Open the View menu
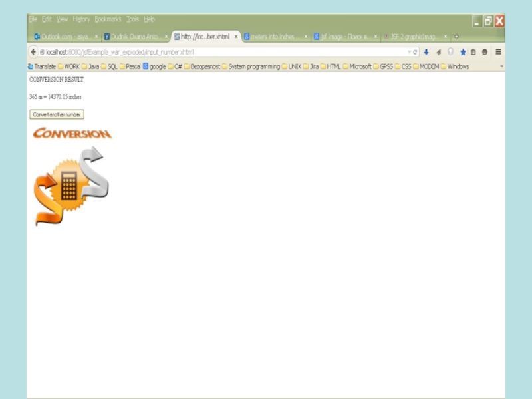Image resolution: width=532 pixels, height=399 pixels. 62,19
